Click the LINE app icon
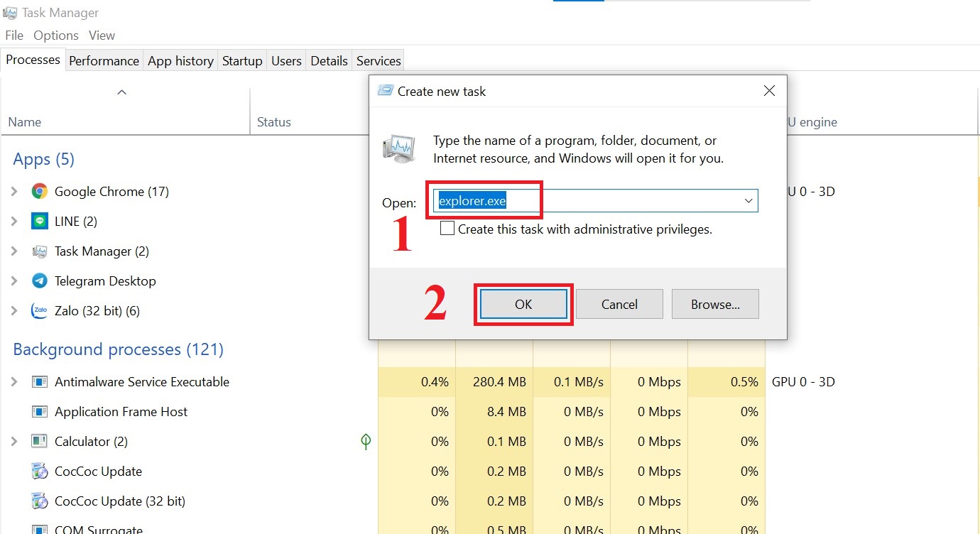This screenshot has height=534, width=980. (x=40, y=221)
